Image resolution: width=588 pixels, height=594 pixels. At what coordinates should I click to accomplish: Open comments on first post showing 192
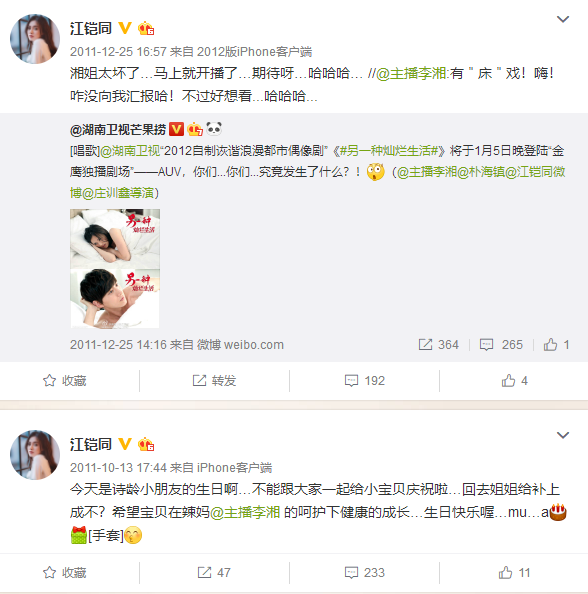tap(364, 380)
